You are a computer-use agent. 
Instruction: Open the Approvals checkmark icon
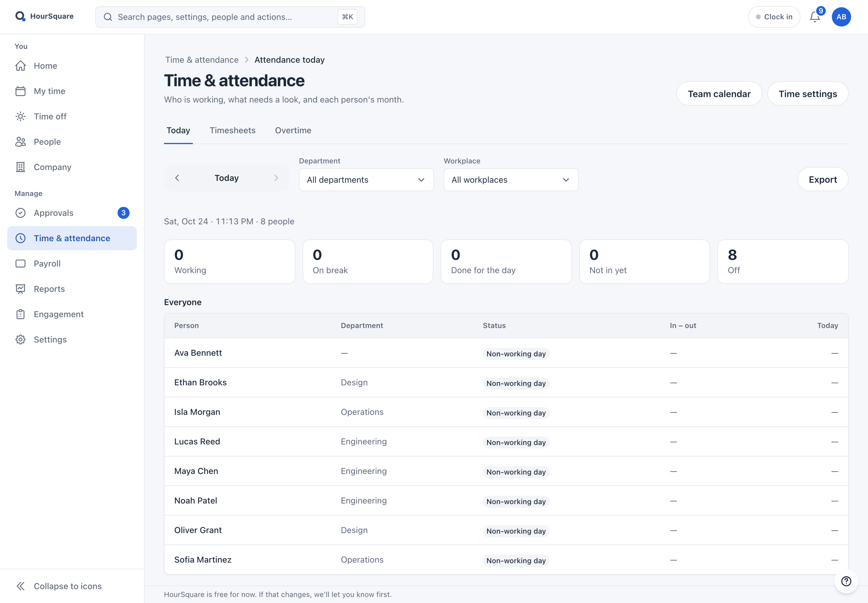click(20, 213)
